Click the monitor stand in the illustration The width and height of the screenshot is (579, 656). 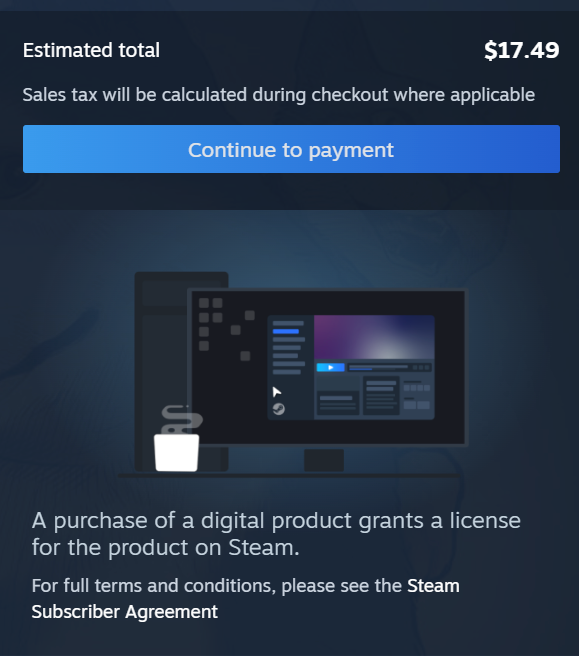(x=324, y=460)
